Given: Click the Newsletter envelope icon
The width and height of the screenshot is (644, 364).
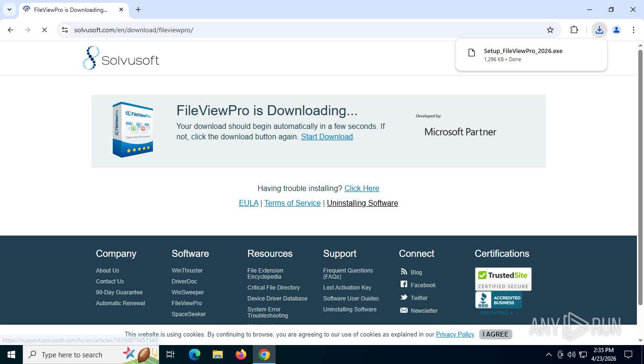Looking at the screenshot, I should (404, 310).
